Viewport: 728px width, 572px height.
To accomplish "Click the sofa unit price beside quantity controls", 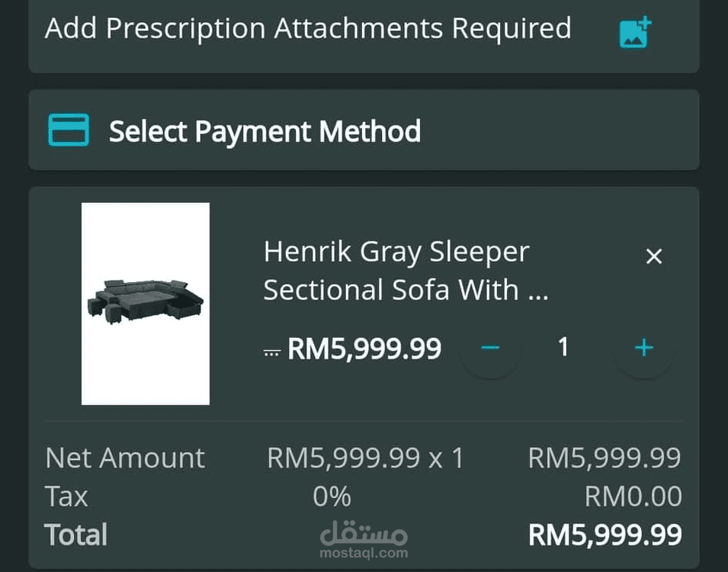I will 364,349.
